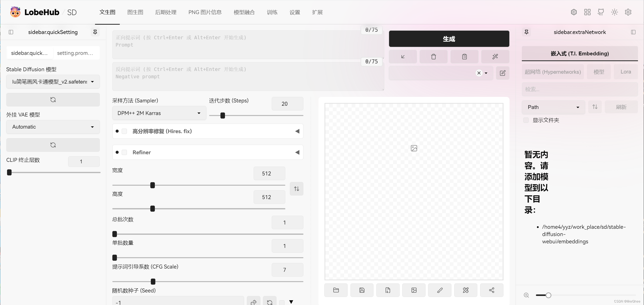Expand the seed extras triangle
The width and height of the screenshot is (644, 305).
291,302
